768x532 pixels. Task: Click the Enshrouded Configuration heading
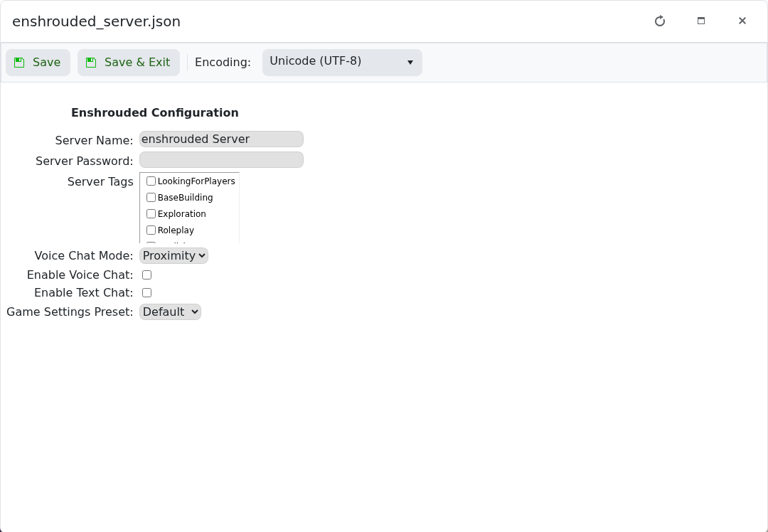tap(155, 112)
